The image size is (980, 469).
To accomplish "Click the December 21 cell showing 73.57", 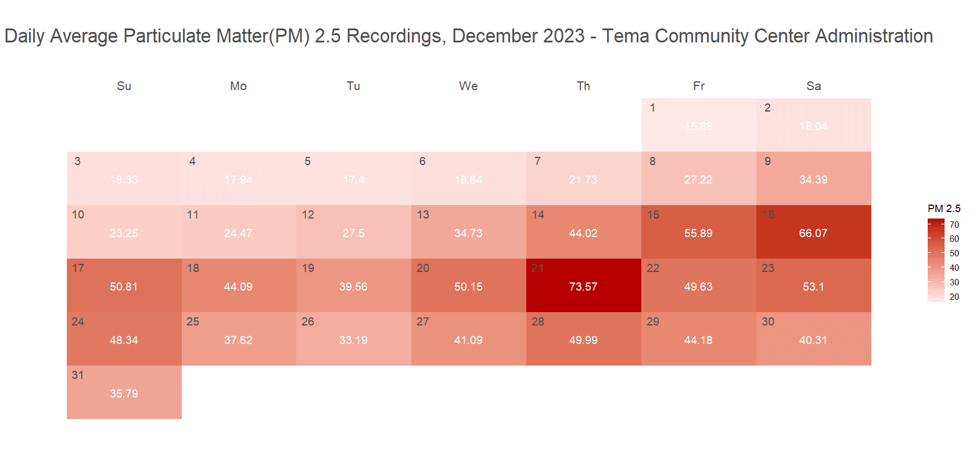I will pyautogui.click(x=583, y=285).
